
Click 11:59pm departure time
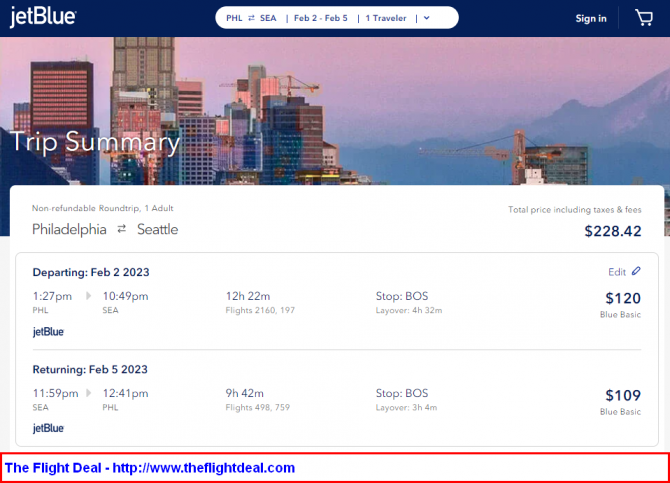tap(56, 393)
